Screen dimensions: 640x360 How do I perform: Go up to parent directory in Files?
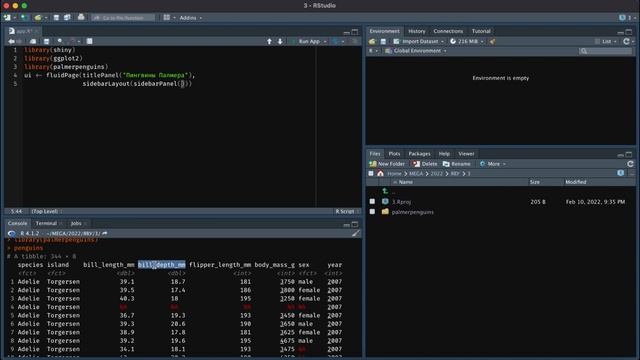(x=385, y=191)
